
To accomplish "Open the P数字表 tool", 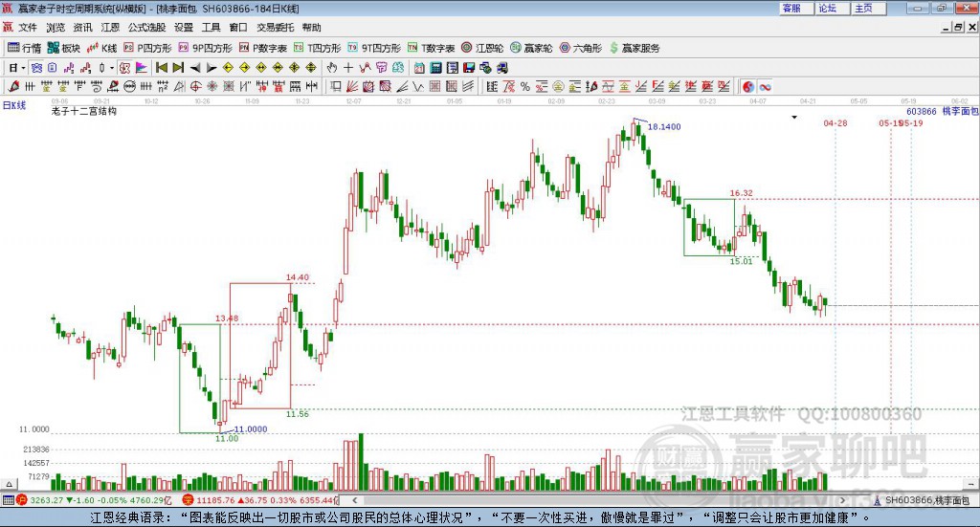I will pos(262,48).
